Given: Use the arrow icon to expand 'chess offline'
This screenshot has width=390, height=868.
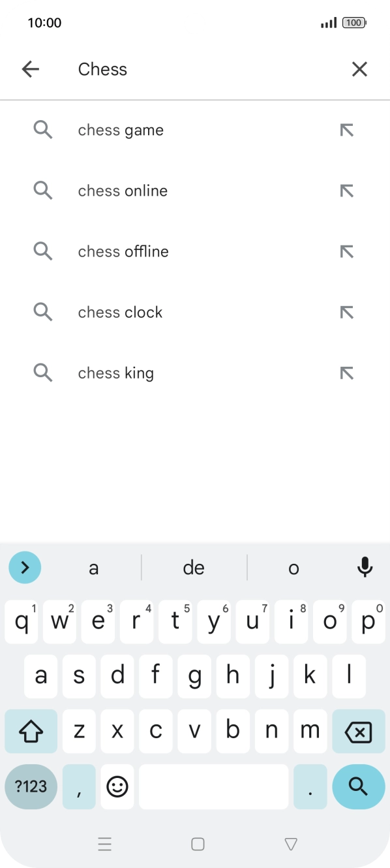Looking at the screenshot, I should [346, 251].
